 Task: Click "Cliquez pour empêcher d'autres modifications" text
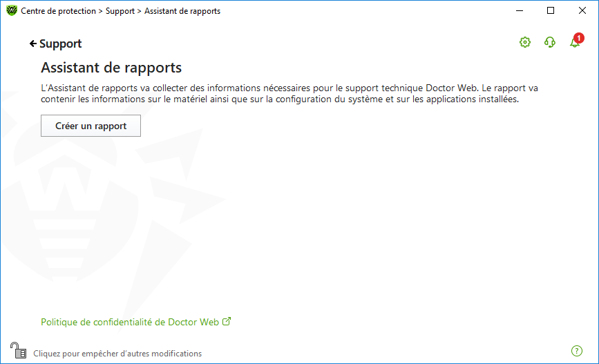point(117,353)
